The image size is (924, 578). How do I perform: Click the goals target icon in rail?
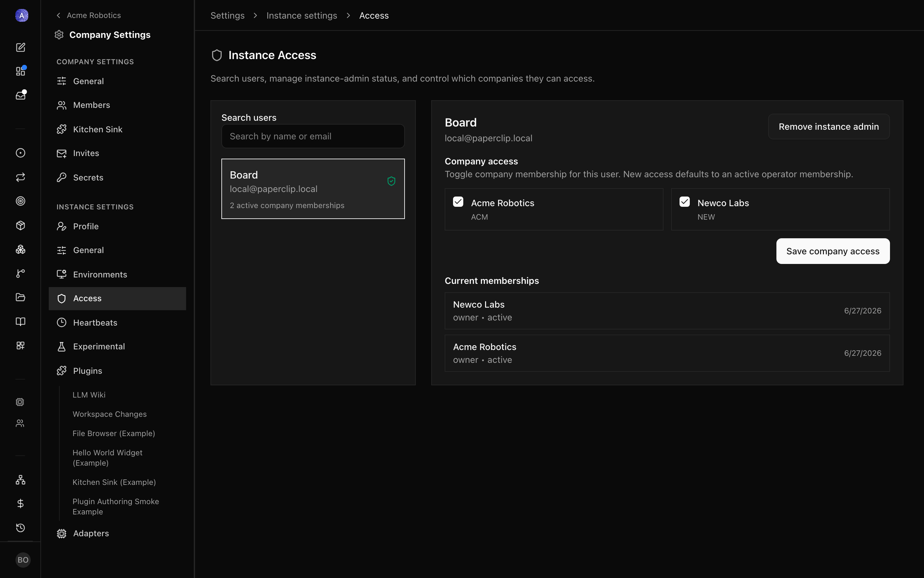click(x=21, y=201)
